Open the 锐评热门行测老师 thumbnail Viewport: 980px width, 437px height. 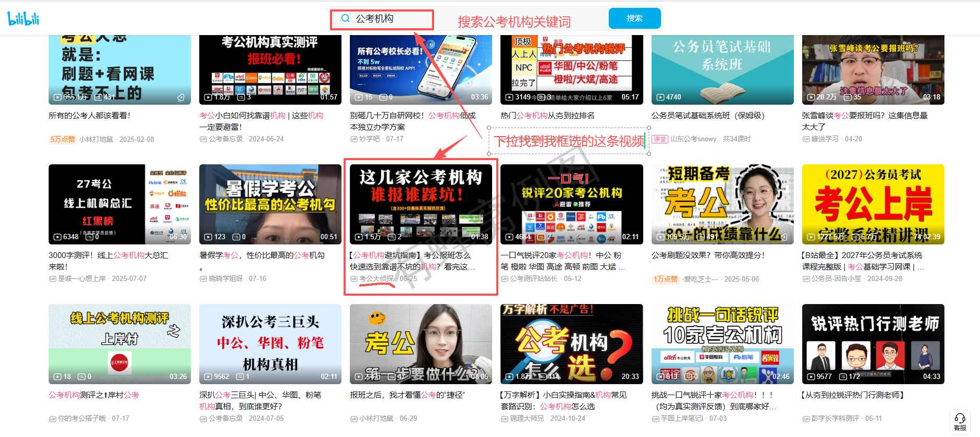pos(873,344)
